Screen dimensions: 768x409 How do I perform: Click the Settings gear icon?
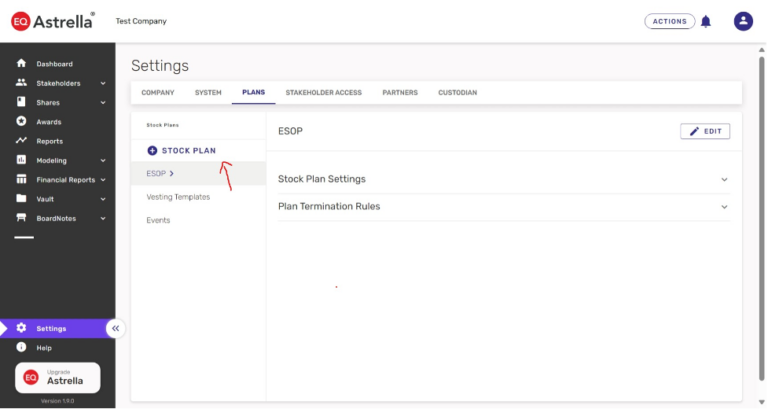pos(21,328)
